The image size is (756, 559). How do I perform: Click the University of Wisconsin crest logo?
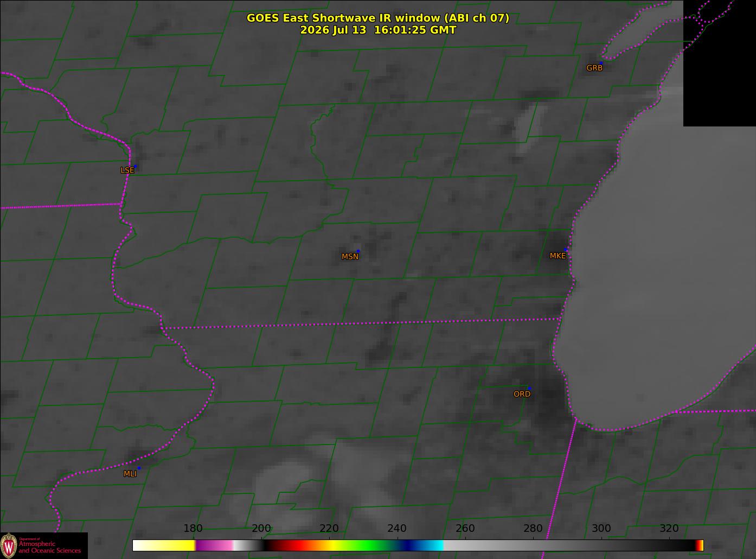(x=9, y=545)
